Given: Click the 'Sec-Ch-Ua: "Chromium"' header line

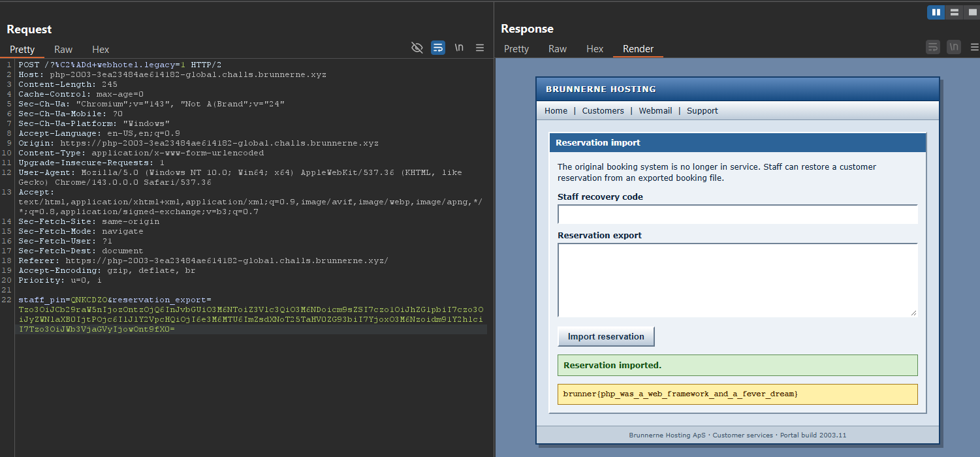Looking at the screenshot, I should tap(151, 104).
